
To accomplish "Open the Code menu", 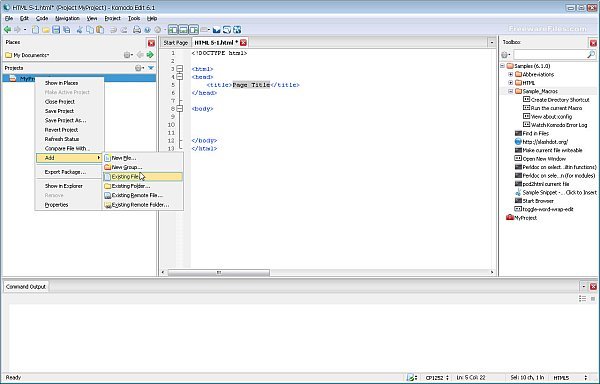I will click(x=42, y=18).
